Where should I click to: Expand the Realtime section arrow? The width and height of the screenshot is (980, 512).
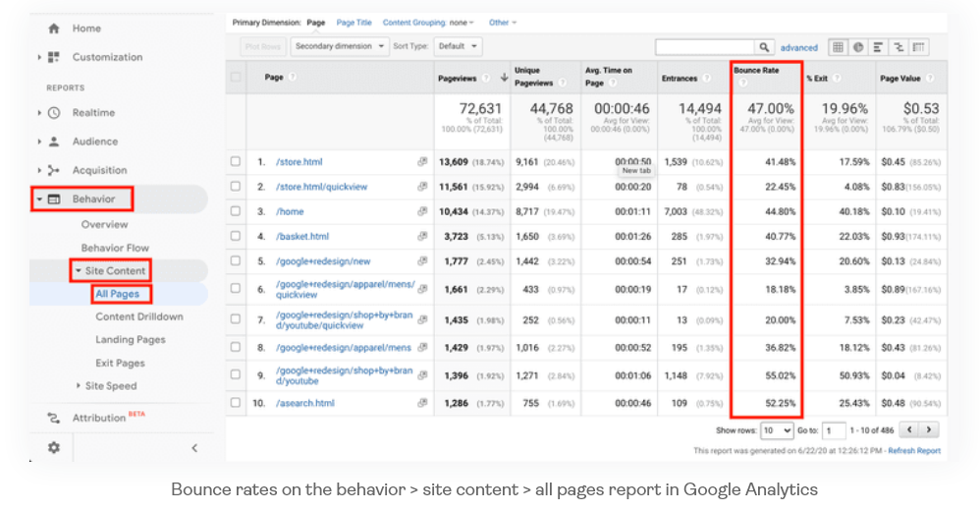coord(39,113)
